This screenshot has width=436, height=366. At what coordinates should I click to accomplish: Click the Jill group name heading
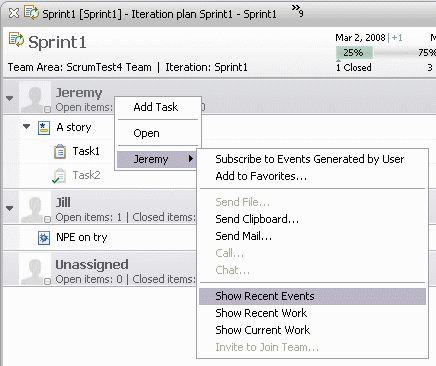pyautogui.click(x=63, y=202)
